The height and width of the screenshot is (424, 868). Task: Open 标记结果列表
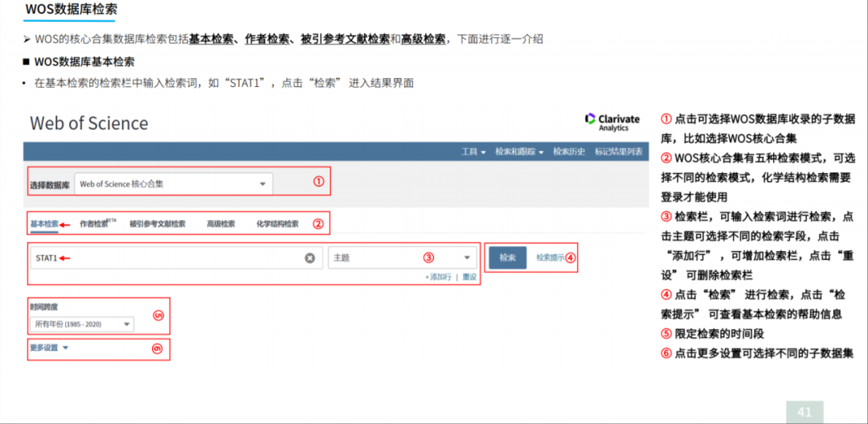coord(618,152)
